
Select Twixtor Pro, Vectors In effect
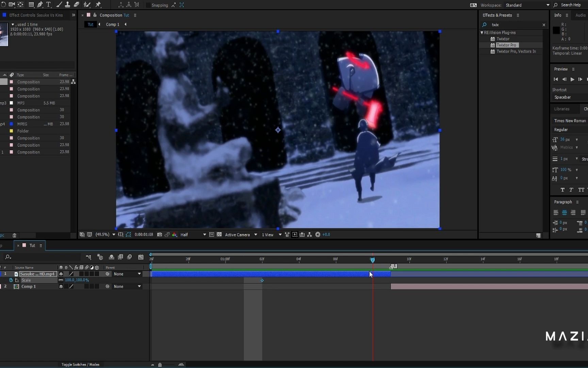[x=516, y=51]
